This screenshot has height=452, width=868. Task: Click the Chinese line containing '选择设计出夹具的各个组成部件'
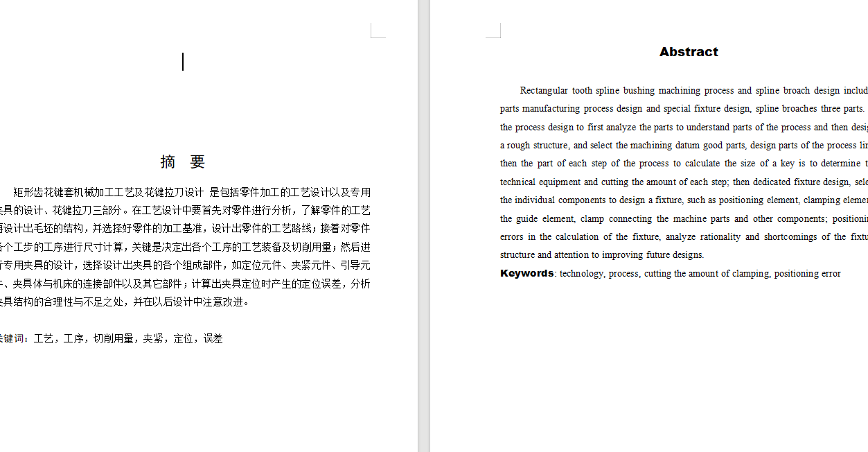pyautogui.click(x=185, y=265)
